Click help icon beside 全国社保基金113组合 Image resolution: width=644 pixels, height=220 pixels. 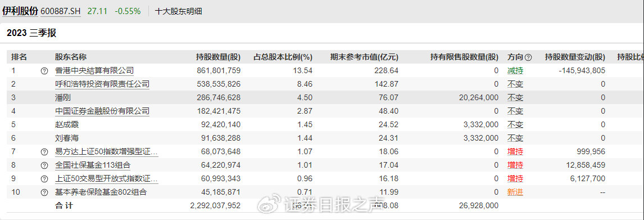point(44,165)
